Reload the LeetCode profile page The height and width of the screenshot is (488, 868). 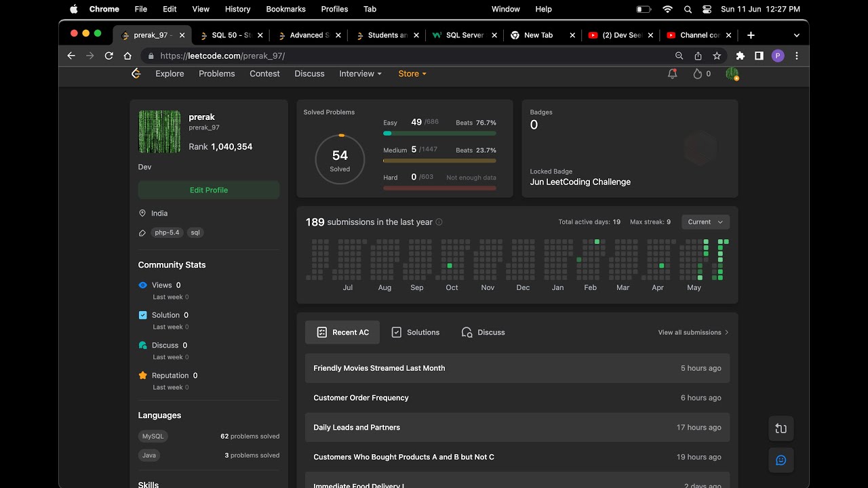tap(108, 56)
